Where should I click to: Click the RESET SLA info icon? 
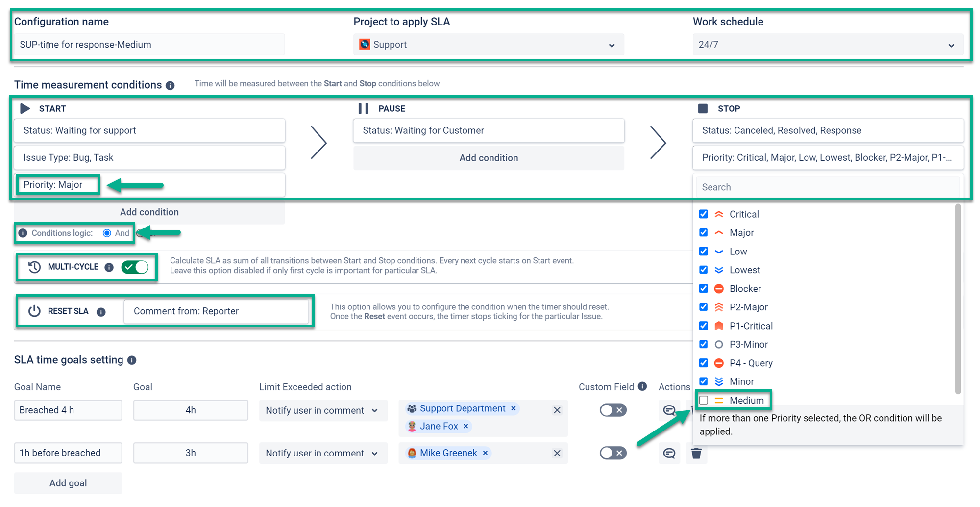point(101,312)
